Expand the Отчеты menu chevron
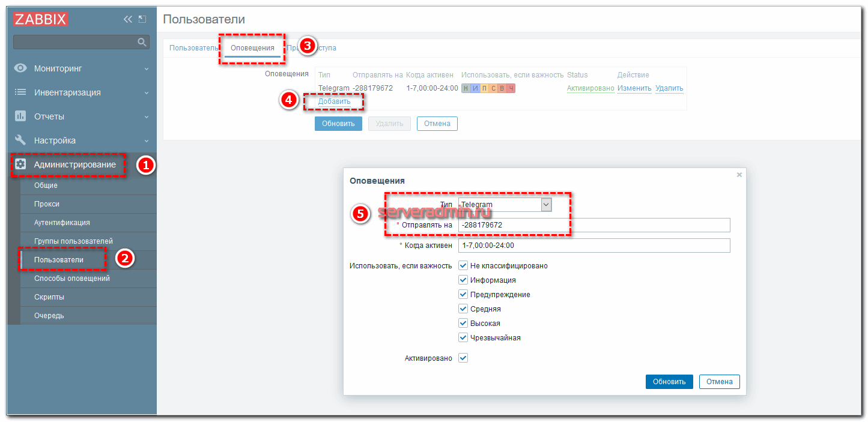868x422 pixels. tap(147, 117)
